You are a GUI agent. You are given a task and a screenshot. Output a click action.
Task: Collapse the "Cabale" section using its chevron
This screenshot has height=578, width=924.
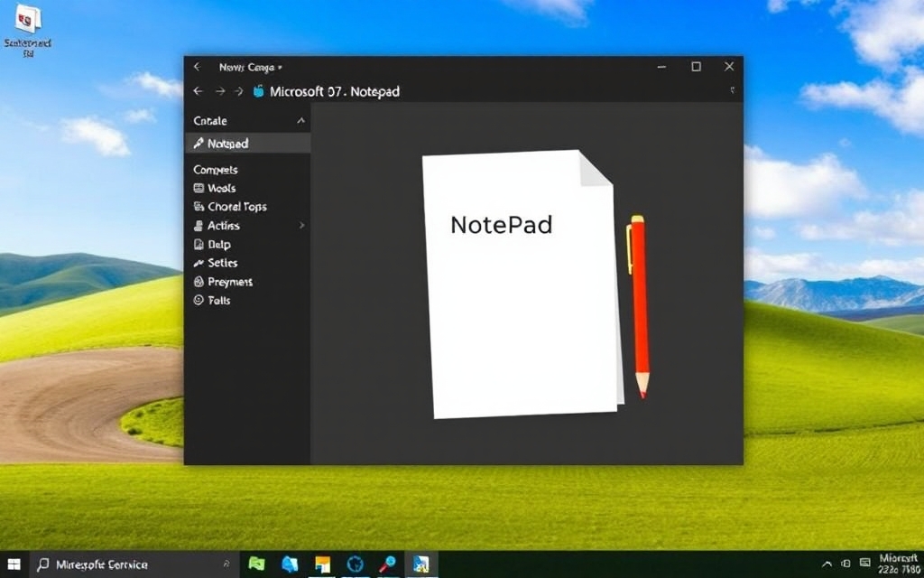pos(300,121)
